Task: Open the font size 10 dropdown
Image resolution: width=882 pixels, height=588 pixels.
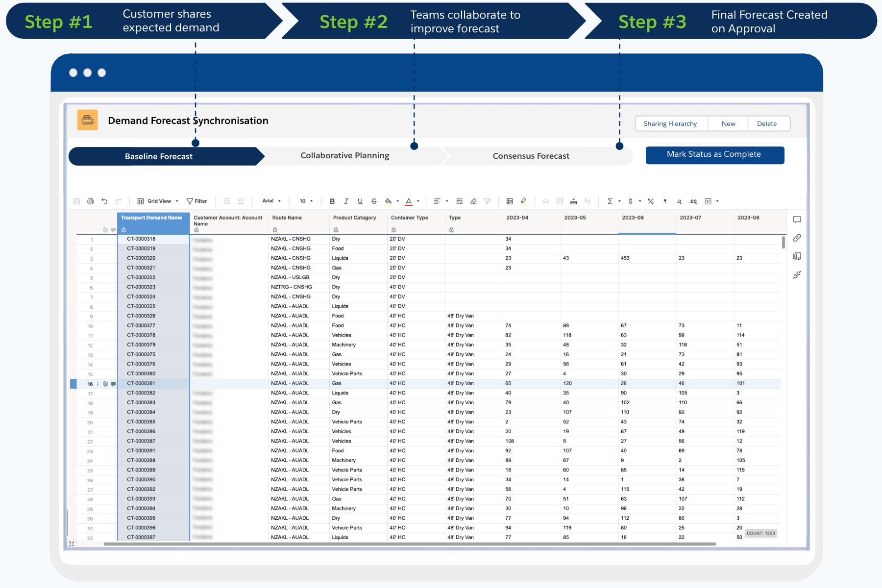Action: pyautogui.click(x=306, y=201)
